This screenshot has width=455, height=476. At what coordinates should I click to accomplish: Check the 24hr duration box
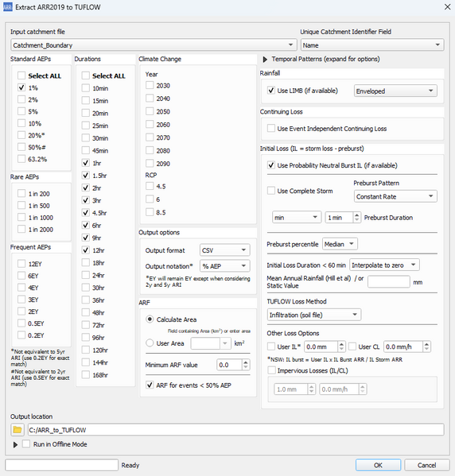click(x=86, y=275)
